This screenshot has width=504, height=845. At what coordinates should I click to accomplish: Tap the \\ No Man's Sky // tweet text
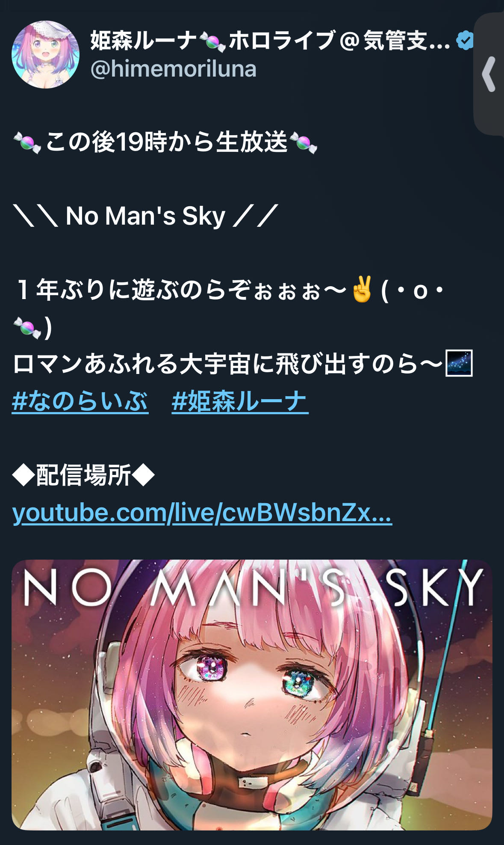[x=146, y=216]
